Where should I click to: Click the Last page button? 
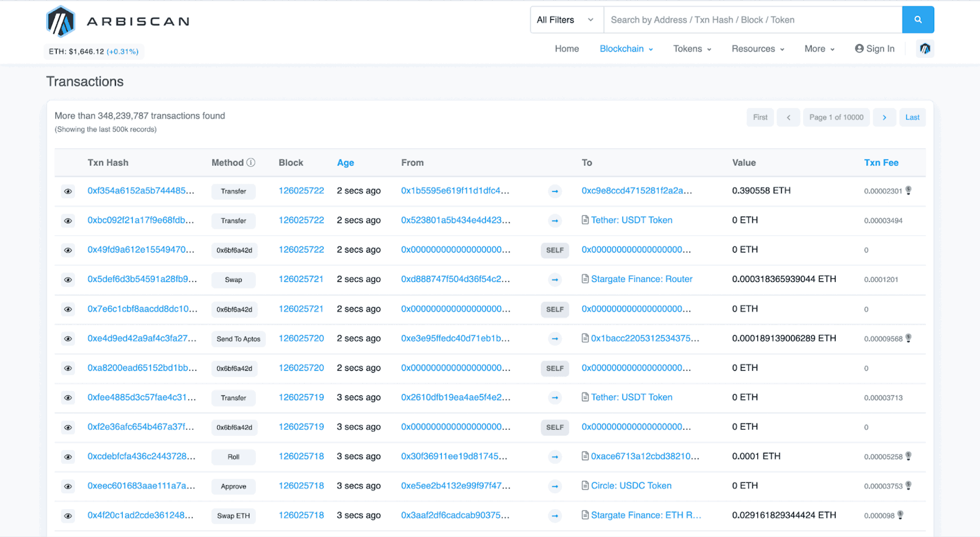coord(912,117)
